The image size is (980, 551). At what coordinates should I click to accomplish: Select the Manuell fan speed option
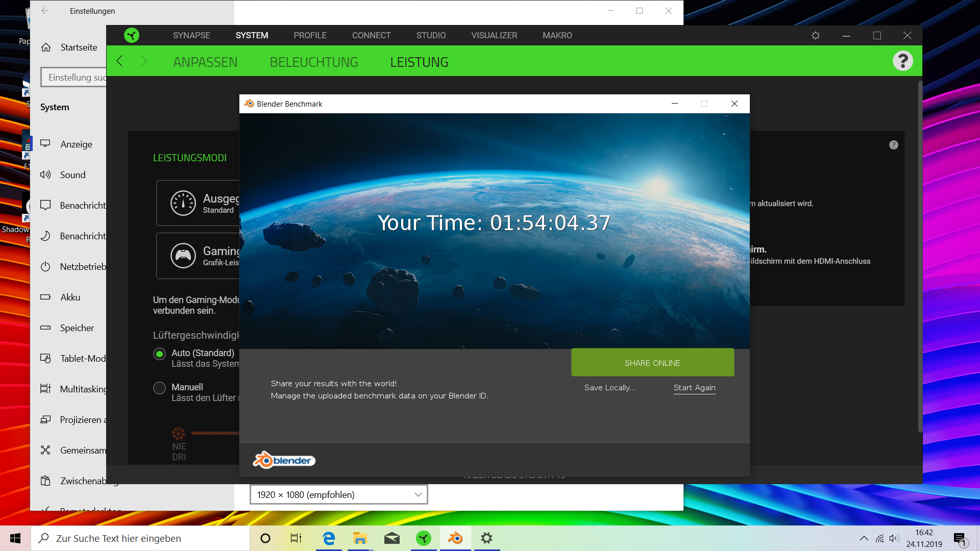click(x=159, y=388)
